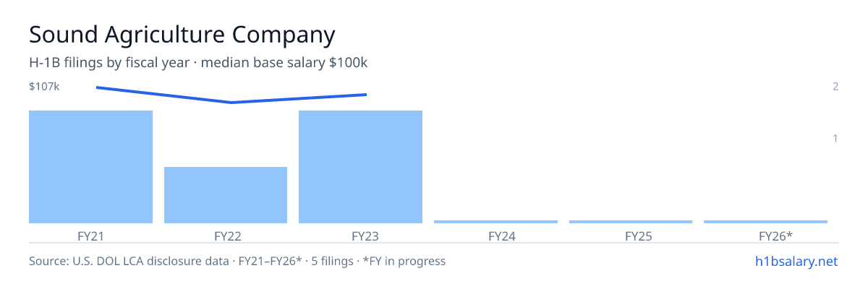Click the FY23 filings bar
This screenshot has width=868, height=289.
coord(360,167)
